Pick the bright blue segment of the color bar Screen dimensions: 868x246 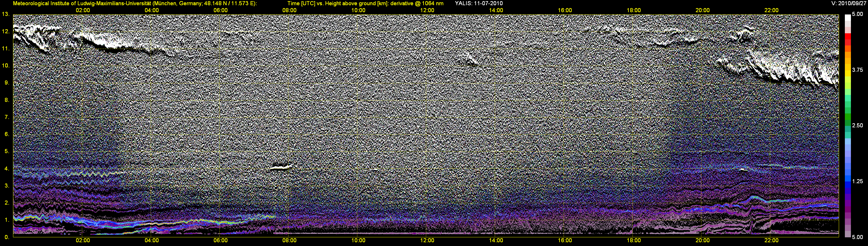(x=847, y=179)
